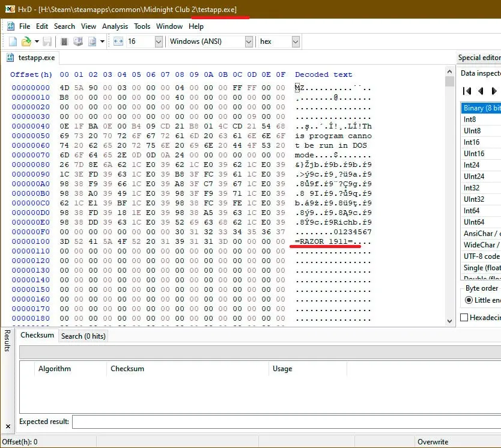Switch to the Search (0 hits) tab
Viewport: 501px width, 448px height.
pyautogui.click(x=83, y=336)
